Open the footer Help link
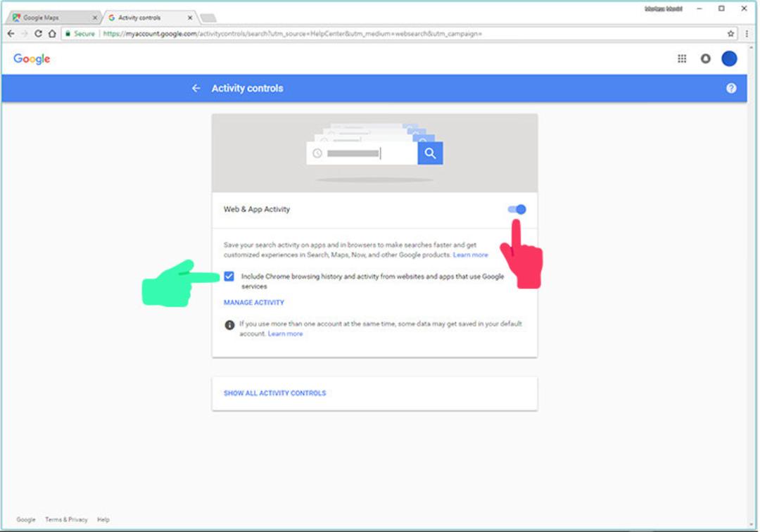This screenshot has height=532, width=760. click(103, 519)
